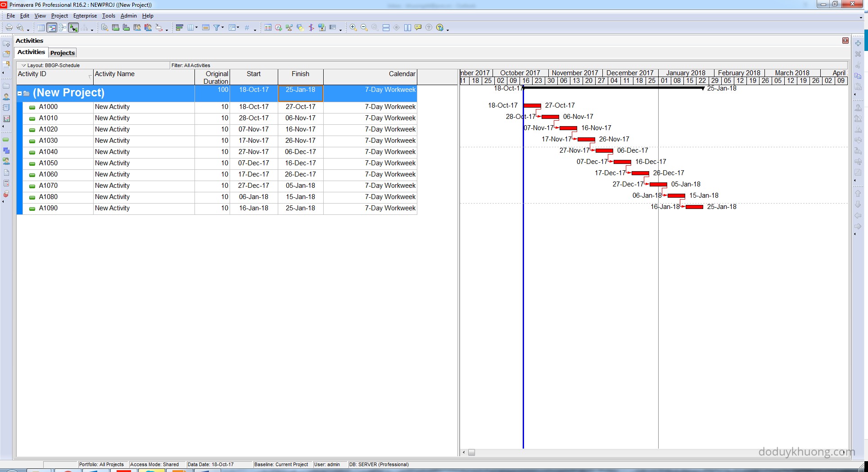Click the Print icon in the toolbar
The height and width of the screenshot is (472, 868).
point(9,28)
